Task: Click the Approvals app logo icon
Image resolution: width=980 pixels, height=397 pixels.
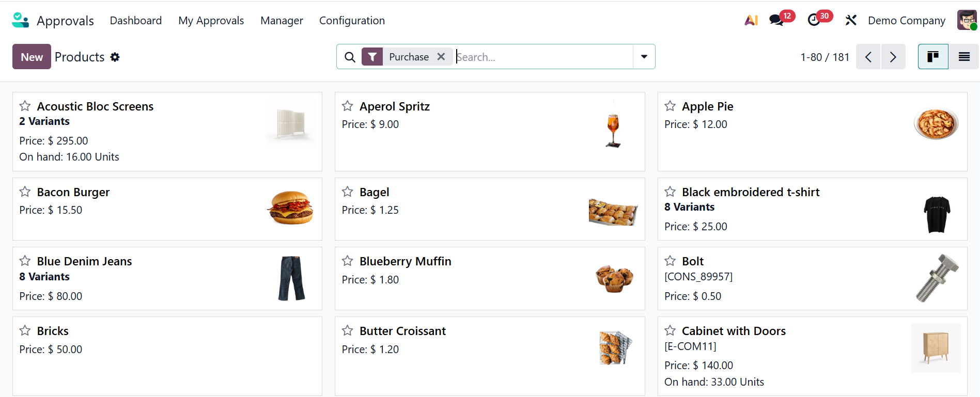Action: pyautogui.click(x=20, y=20)
